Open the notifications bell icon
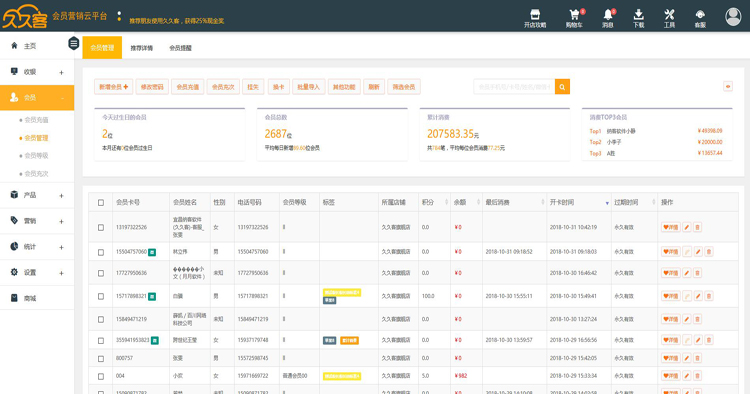 click(607, 15)
